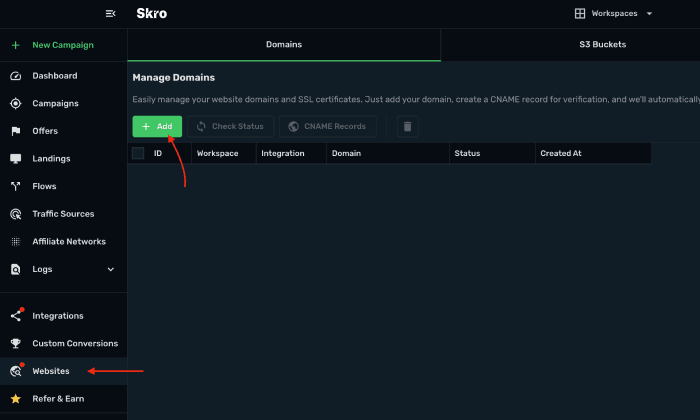
Task: Switch to the Domains tab
Action: click(x=284, y=45)
